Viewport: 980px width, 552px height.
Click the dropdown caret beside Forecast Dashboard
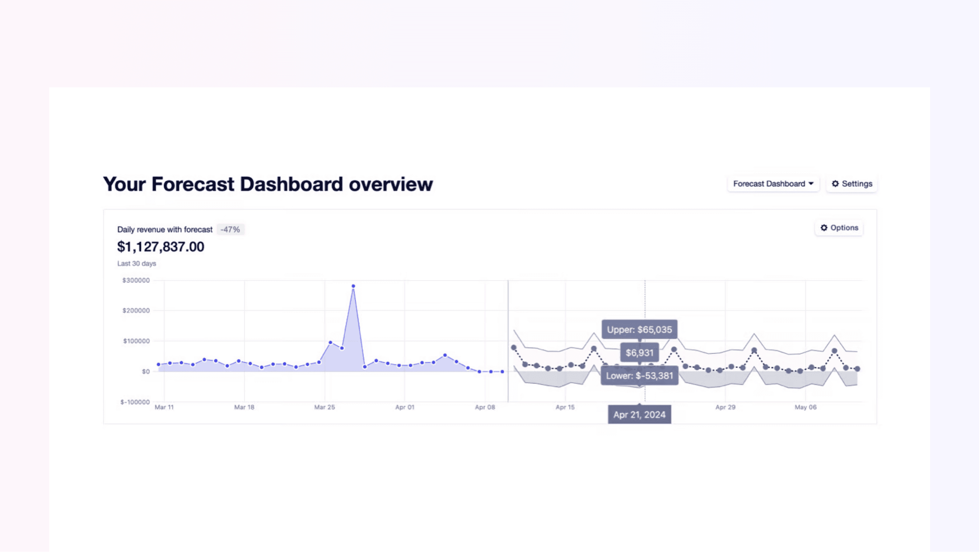point(811,184)
